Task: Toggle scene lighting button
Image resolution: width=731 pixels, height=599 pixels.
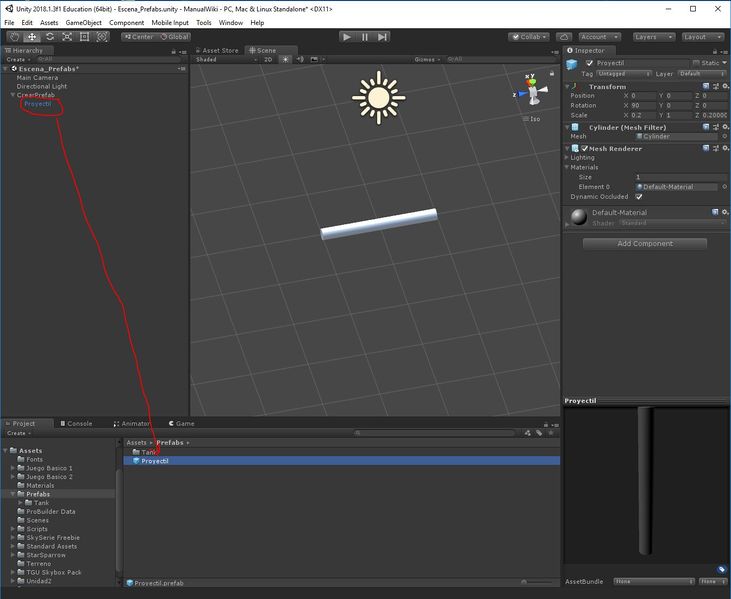Action: [285, 60]
